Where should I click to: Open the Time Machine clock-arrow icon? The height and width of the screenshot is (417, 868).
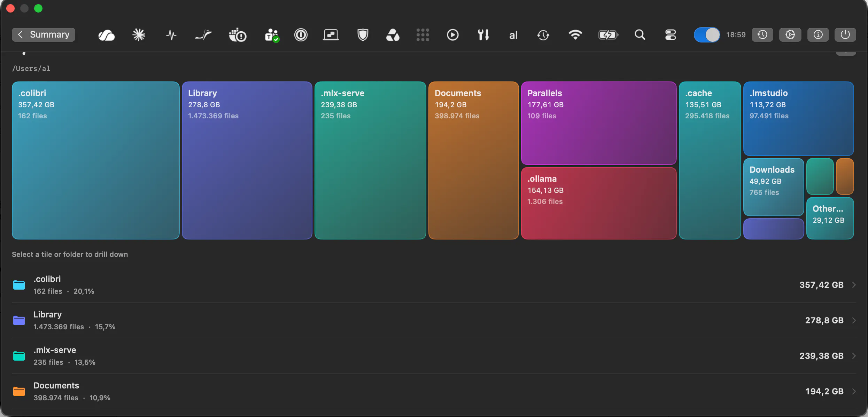point(543,35)
